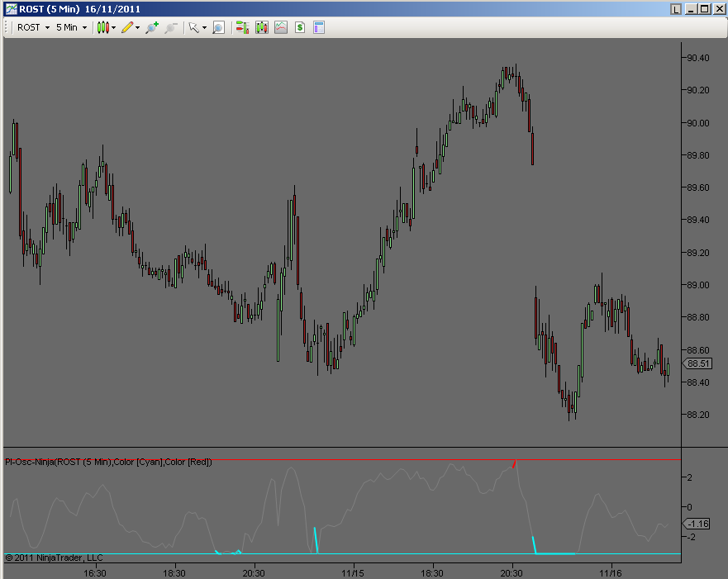
Task: Click the zoom out magnifier icon
Action: [x=171, y=27]
